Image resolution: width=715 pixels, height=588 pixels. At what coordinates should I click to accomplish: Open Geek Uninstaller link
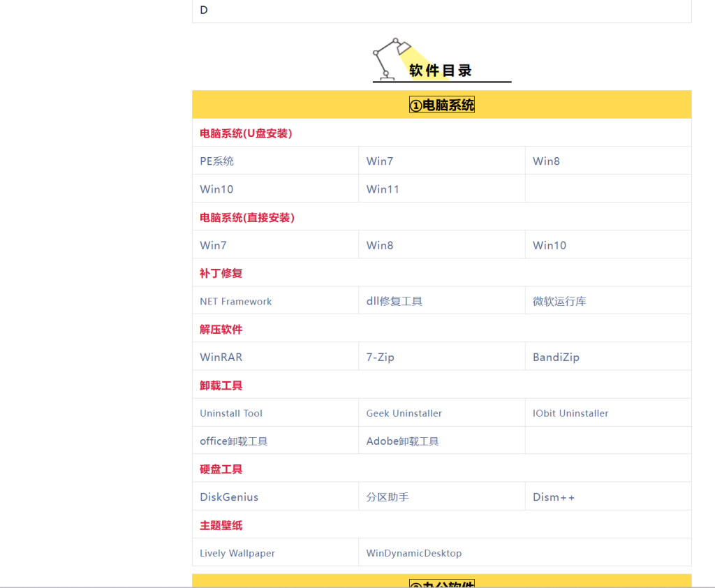pyautogui.click(x=404, y=413)
